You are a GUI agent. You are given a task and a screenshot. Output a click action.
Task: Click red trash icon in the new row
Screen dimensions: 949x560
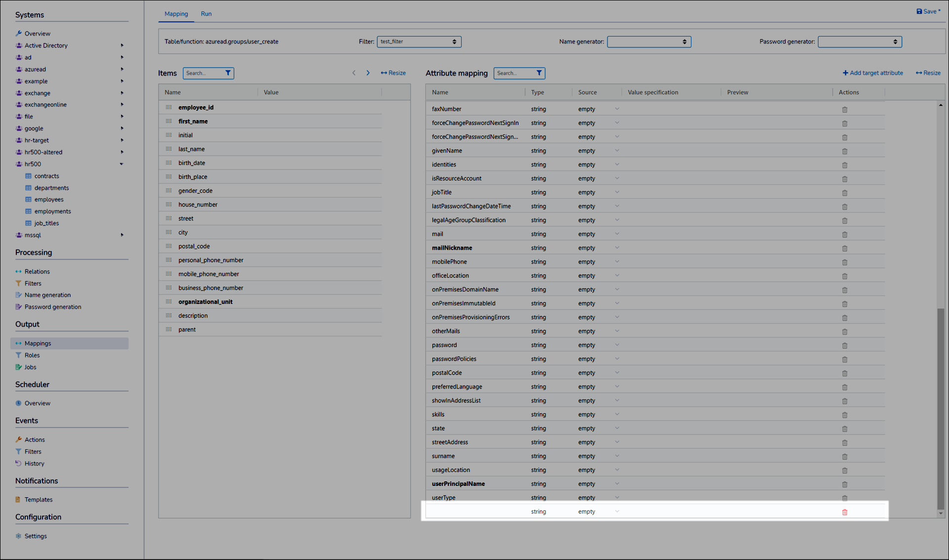coord(845,512)
